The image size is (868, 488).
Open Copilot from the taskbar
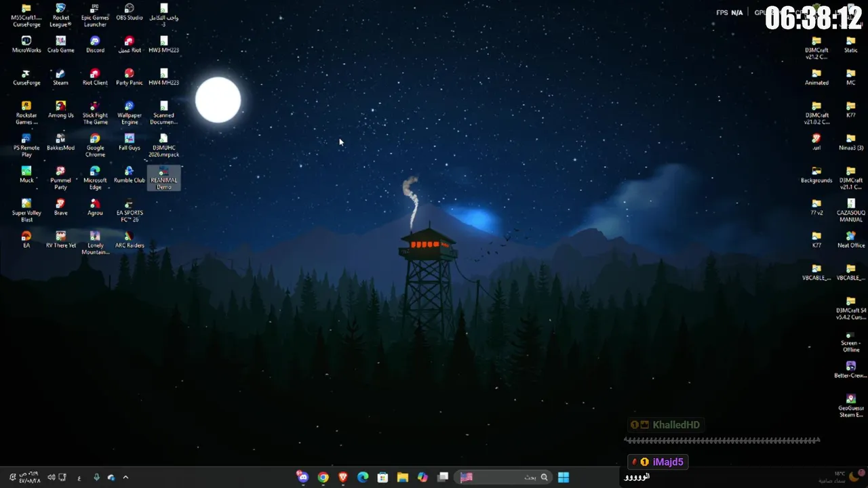[x=423, y=477]
